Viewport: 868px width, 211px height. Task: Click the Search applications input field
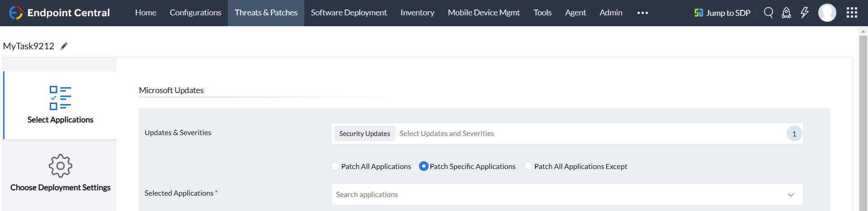(x=542, y=195)
